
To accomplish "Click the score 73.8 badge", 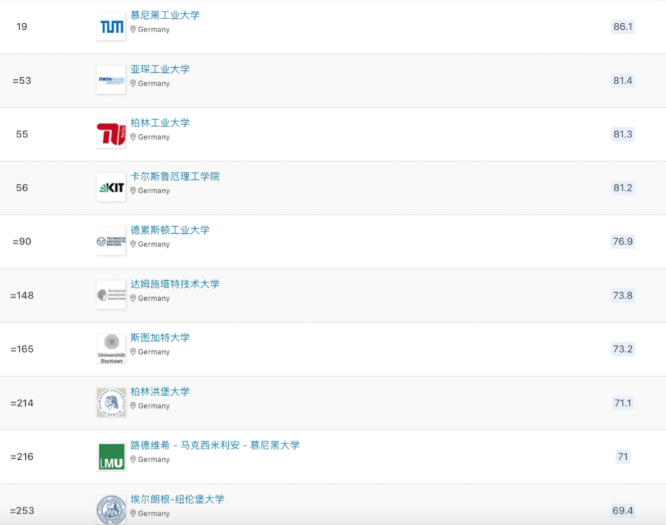I will tap(623, 295).
